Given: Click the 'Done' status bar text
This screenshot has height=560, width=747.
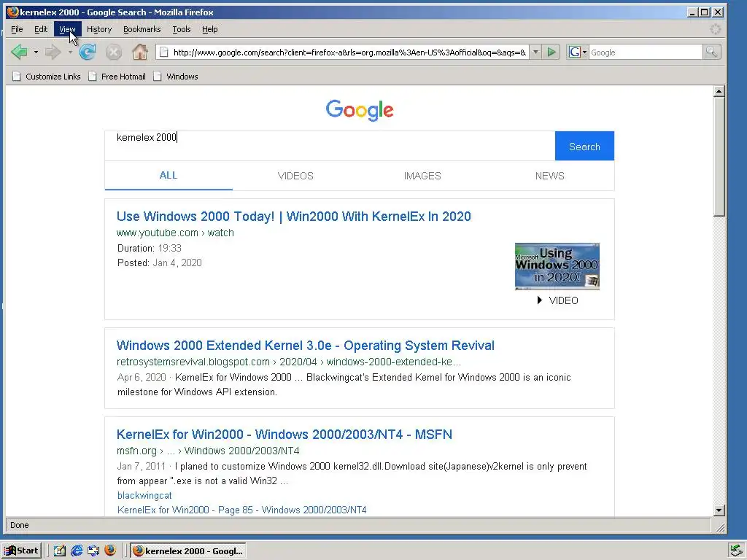Looking at the screenshot, I should [20, 525].
